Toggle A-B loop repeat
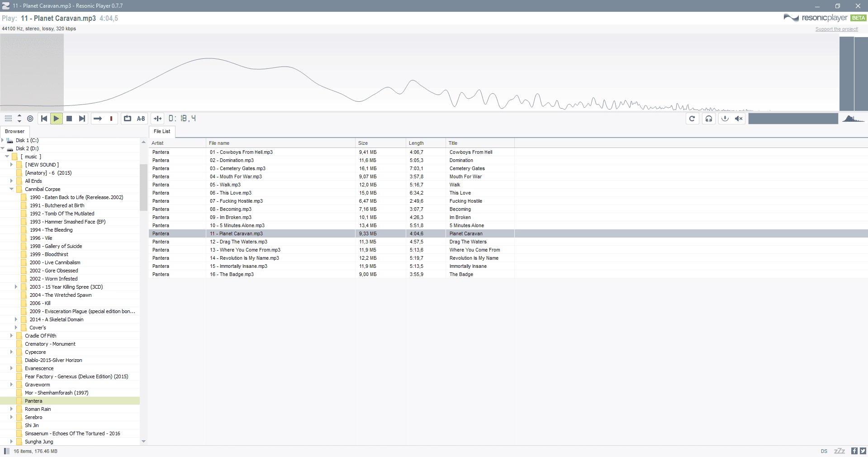This screenshot has height=457, width=868. (141, 119)
